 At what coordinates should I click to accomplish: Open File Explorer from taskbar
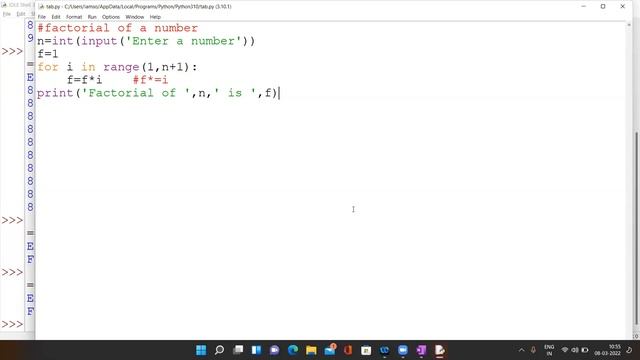click(311, 350)
